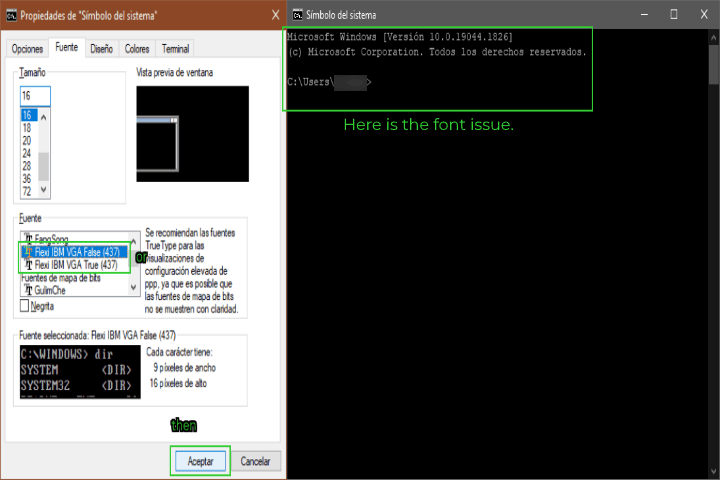Click TrueType icon beside GulimChe
The width and height of the screenshot is (720, 480).
pyautogui.click(x=28, y=290)
